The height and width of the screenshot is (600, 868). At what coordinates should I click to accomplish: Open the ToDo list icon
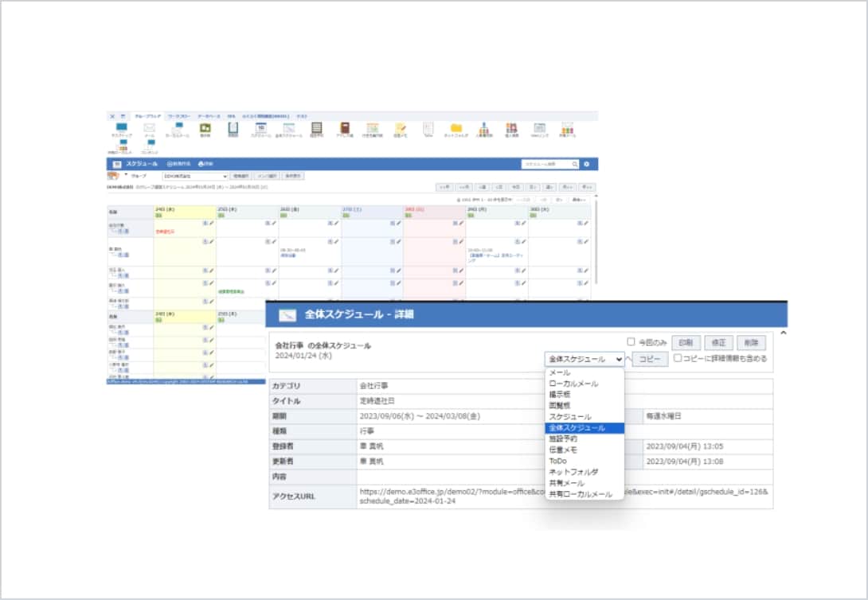pos(428,128)
